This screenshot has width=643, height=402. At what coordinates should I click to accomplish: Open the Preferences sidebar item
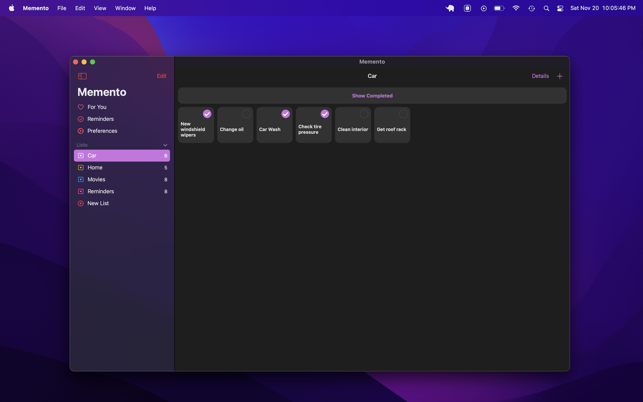coord(101,131)
